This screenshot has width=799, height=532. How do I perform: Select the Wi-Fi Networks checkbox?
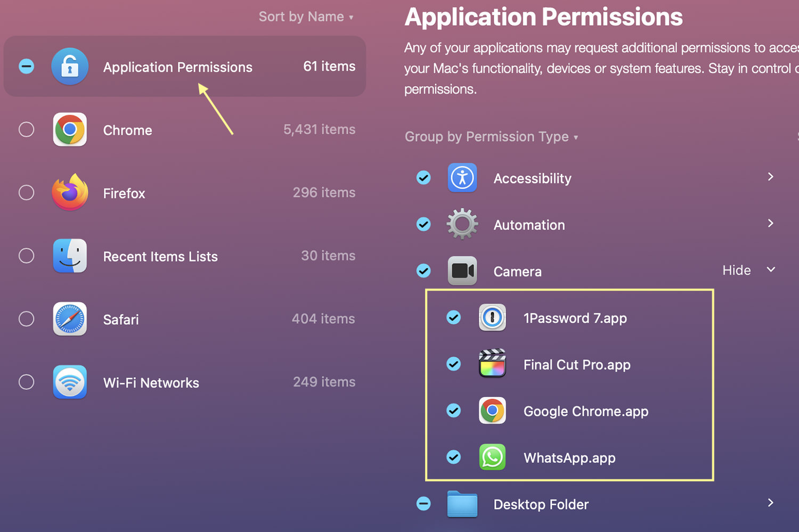coord(27,382)
